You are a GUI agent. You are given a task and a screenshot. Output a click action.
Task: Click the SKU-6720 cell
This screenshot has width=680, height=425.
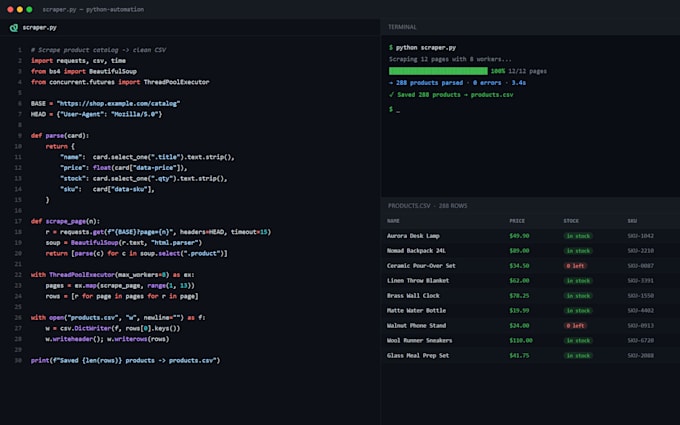click(x=641, y=340)
